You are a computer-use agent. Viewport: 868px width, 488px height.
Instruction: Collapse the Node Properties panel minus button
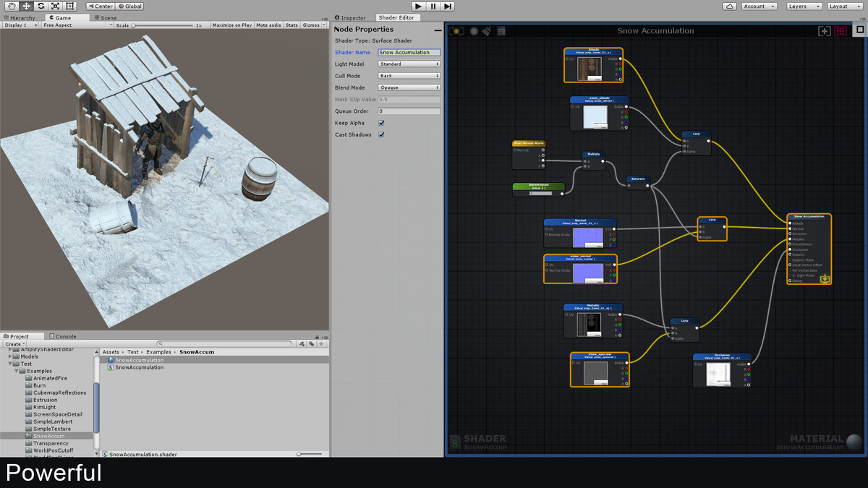437,30
